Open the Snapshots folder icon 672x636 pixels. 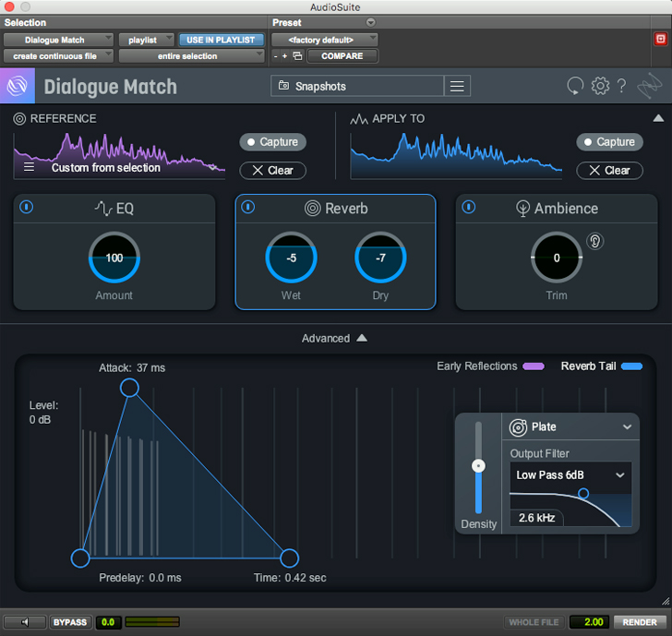(x=283, y=85)
